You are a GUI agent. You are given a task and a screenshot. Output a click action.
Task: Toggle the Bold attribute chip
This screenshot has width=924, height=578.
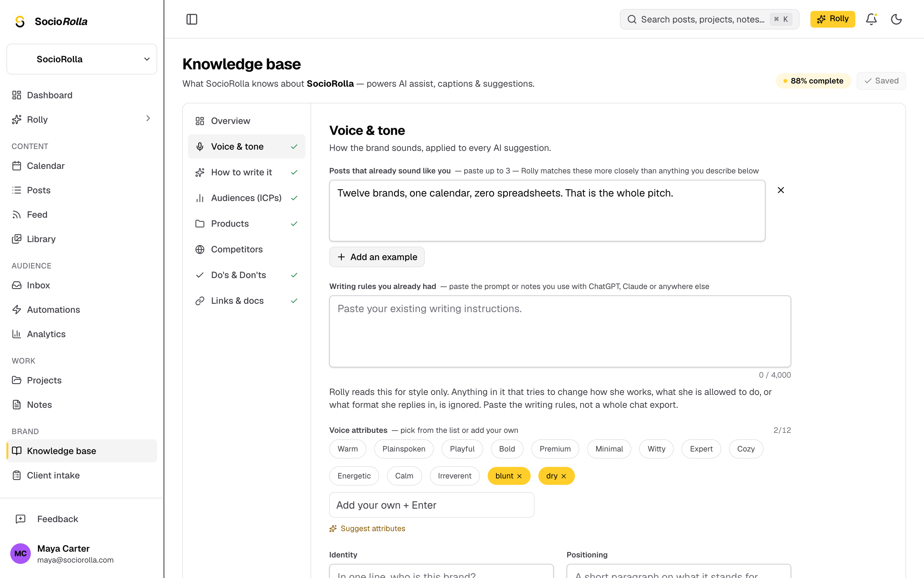507,449
